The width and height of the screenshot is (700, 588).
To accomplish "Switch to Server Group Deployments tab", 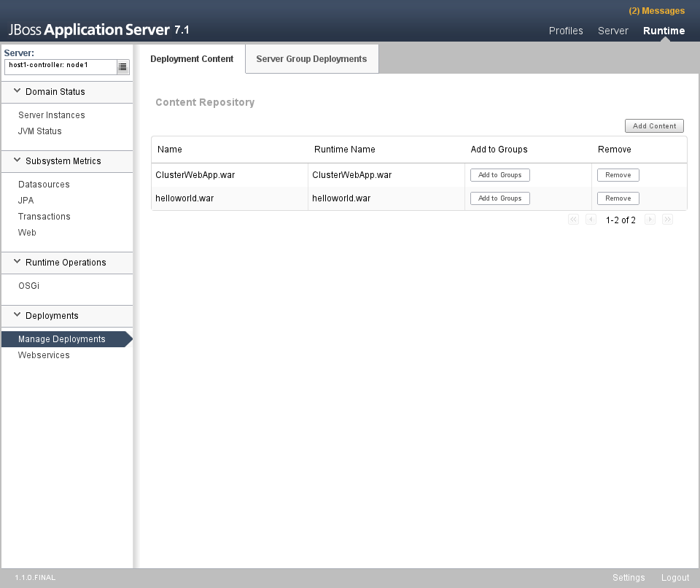I will click(x=311, y=59).
